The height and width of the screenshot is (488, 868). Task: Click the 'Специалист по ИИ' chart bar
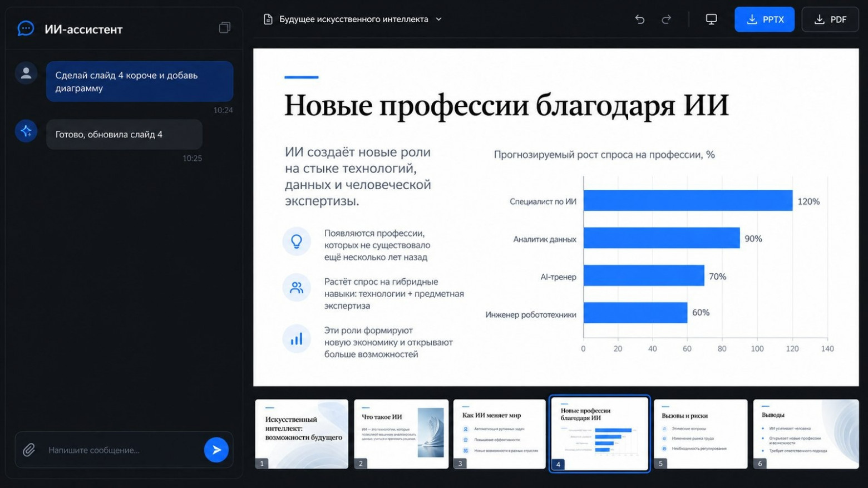point(688,201)
